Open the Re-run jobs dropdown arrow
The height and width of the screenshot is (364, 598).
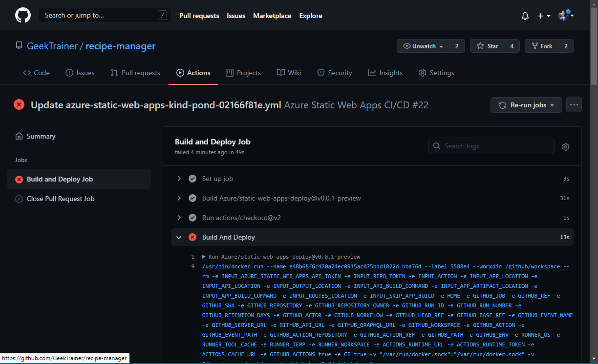click(553, 104)
